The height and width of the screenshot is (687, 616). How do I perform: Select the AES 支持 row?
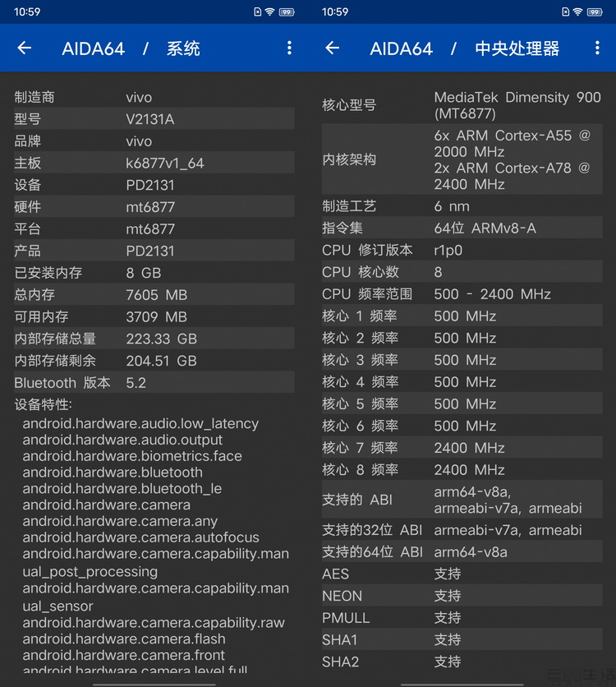coord(462,574)
